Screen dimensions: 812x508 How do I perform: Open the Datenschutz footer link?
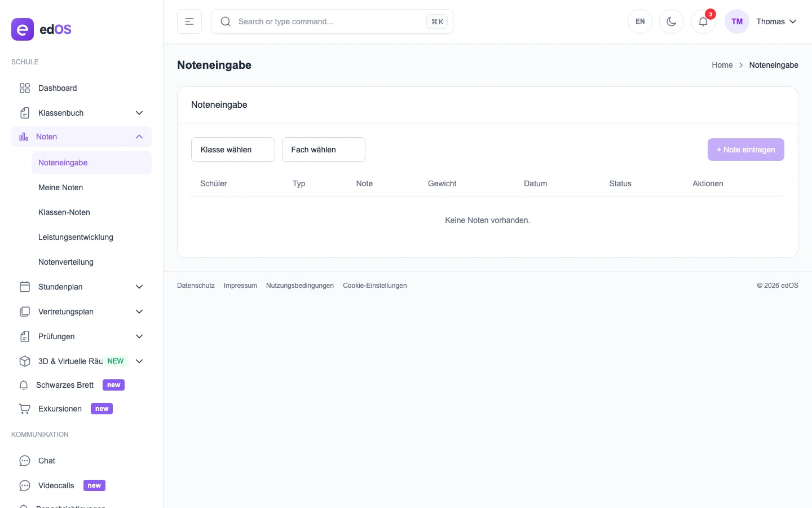pyautogui.click(x=196, y=286)
